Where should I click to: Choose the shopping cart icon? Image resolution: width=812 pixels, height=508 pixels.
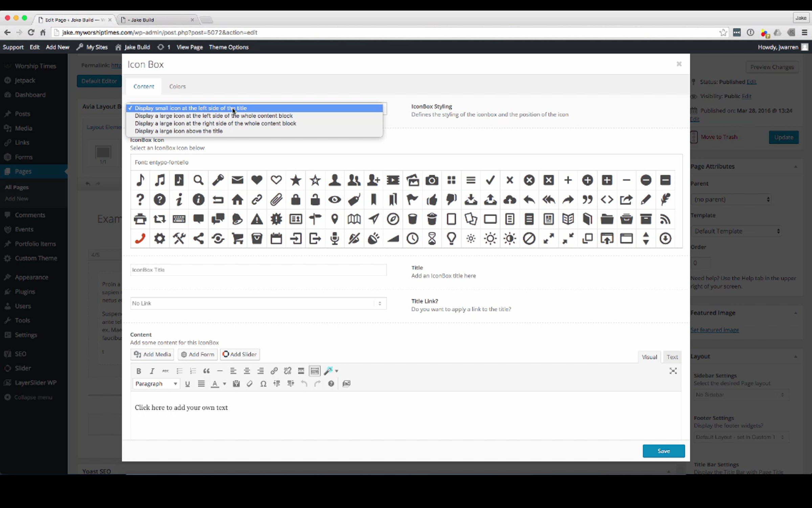pyautogui.click(x=238, y=239)
